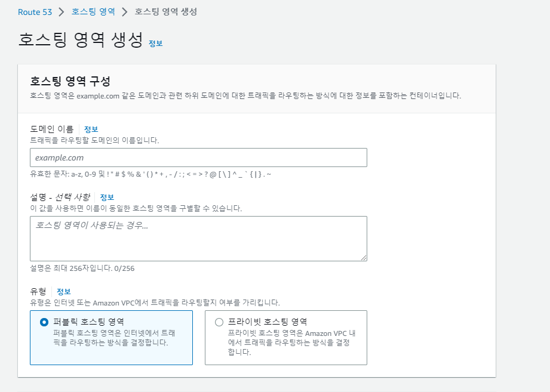The image size is (550, 392).
Task: Select 프라이빗 호스팅 영역 radio button
Action: point(219,322)
